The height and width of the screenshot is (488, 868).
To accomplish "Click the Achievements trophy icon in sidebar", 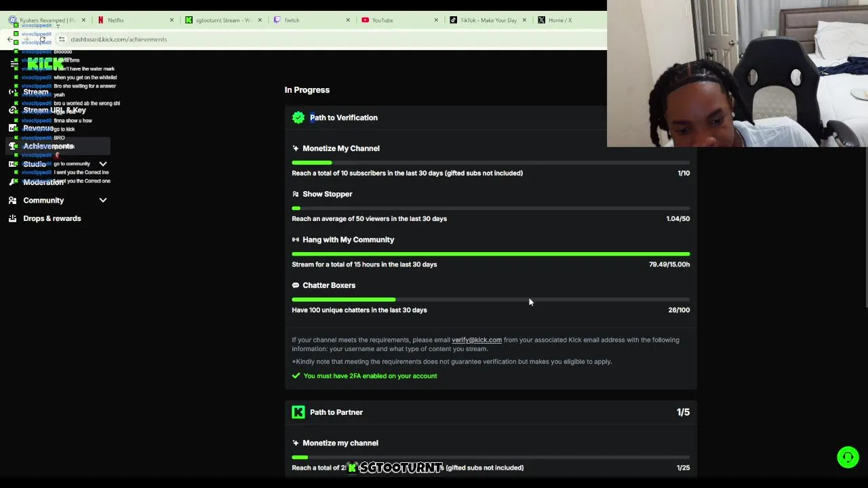I will [x=13, y=146].
